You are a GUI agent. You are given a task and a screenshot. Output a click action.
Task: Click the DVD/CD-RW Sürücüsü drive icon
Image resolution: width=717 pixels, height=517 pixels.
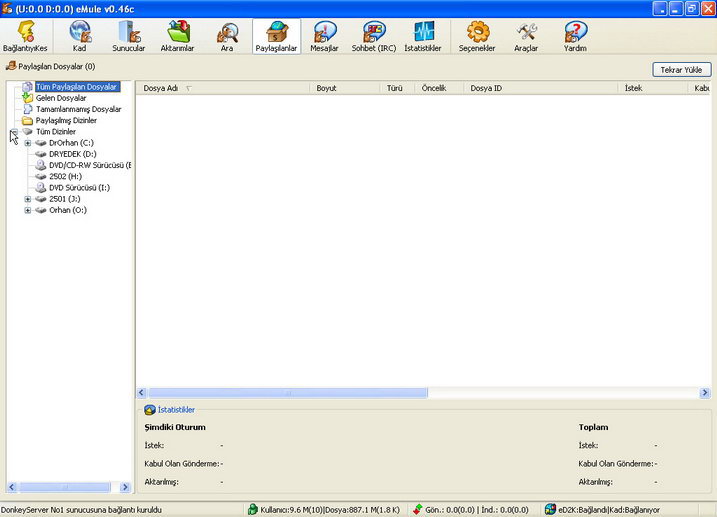[41, 165]
